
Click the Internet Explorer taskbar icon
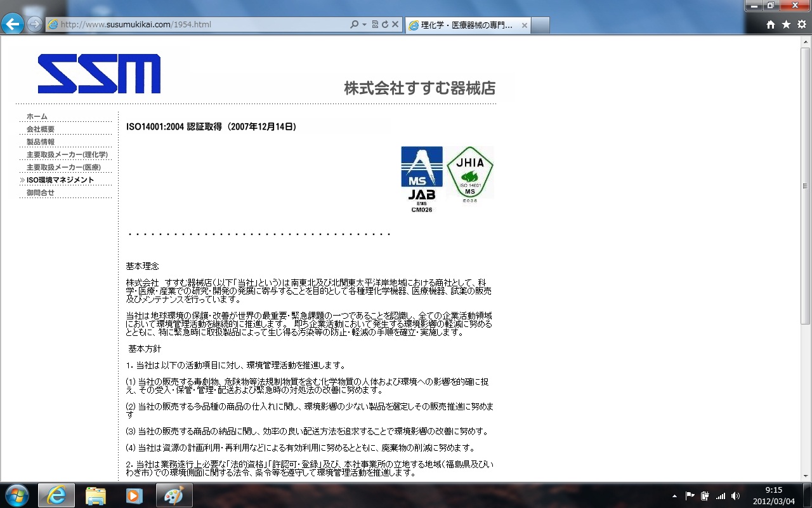point(56,495)
